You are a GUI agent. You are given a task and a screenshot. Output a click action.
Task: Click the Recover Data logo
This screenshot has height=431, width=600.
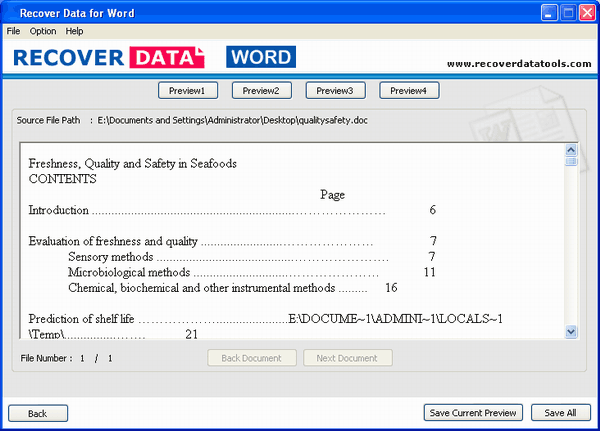pyautogui.click(x=109, y=57)
